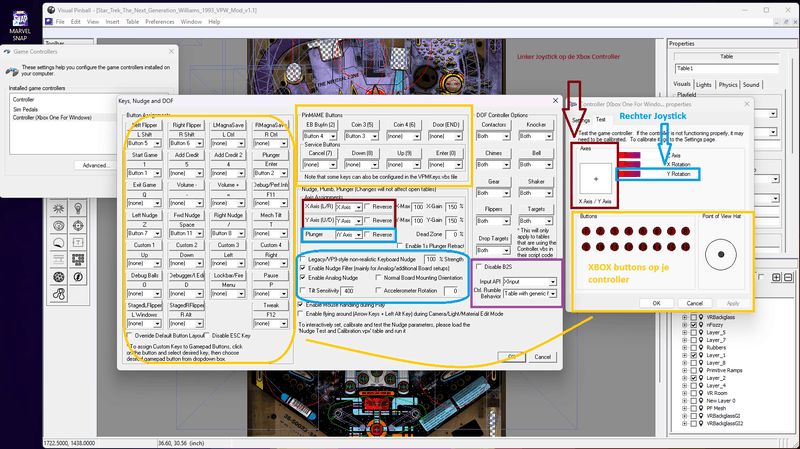
Task: Click Advanced... in Game Controllers window
Action: click(x=96, y=165)
